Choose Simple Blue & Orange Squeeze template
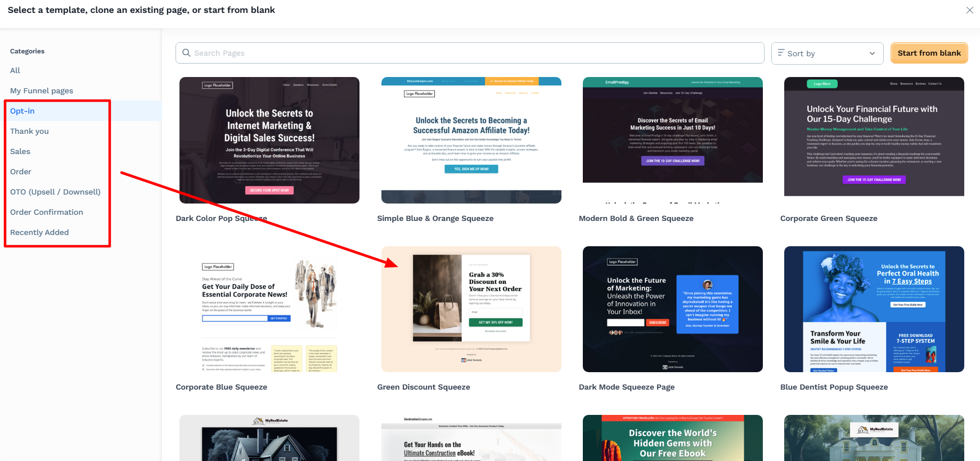The height and width of the screenshot is (461, 980). click(471, 140)
